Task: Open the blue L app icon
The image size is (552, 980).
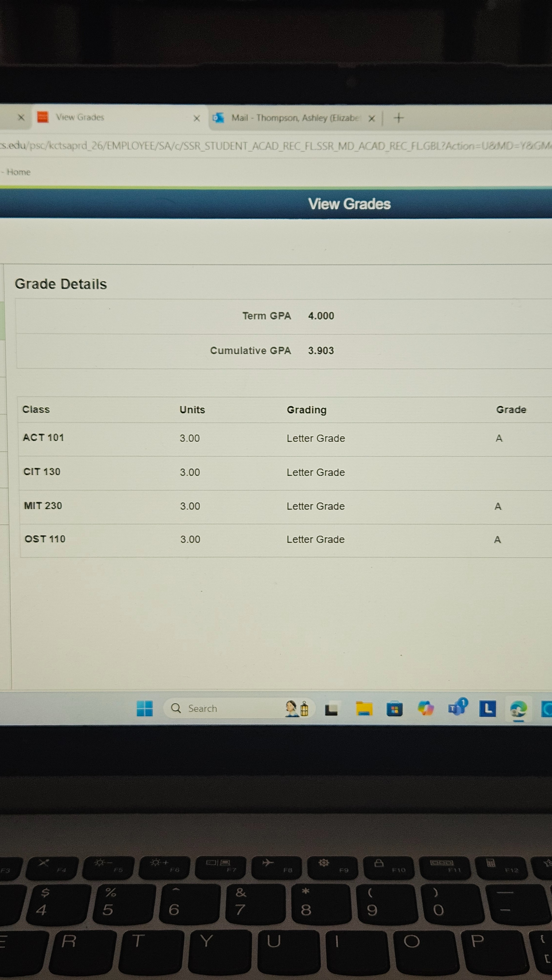Action: [487, 708]
